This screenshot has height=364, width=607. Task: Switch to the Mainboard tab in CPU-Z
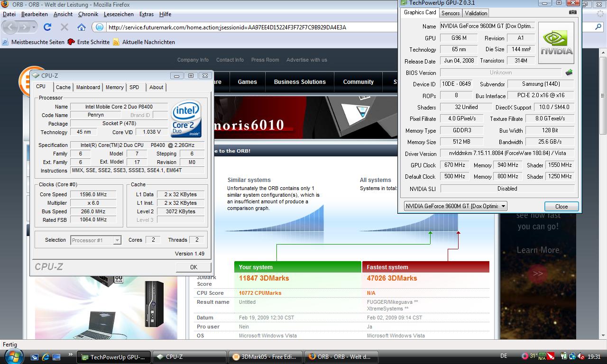pos(88,87)
